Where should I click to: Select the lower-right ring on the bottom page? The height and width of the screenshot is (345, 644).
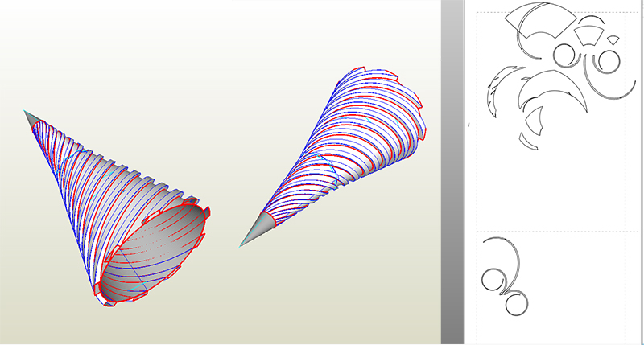(x=517, y=304)
